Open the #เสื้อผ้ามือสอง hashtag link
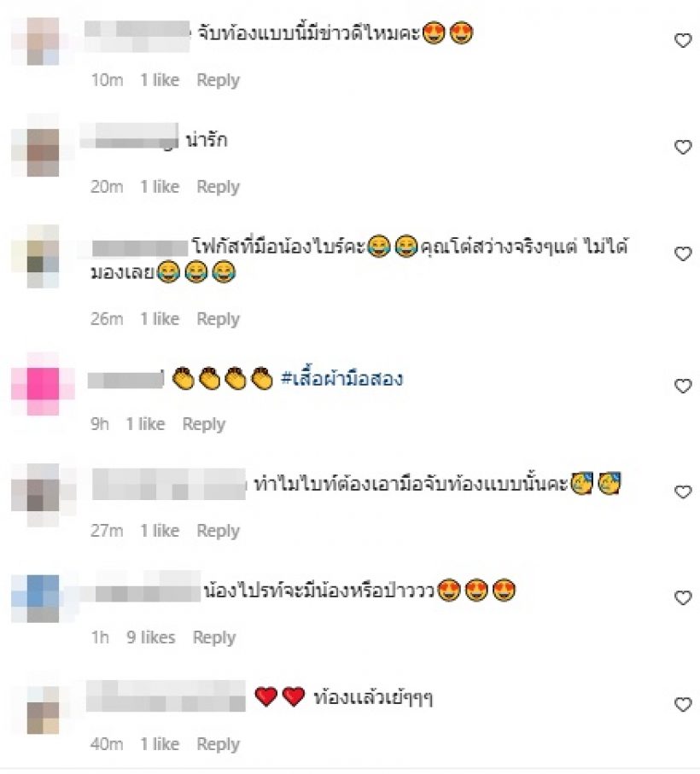This screenshot has width=700, height=774. point(341,379)
